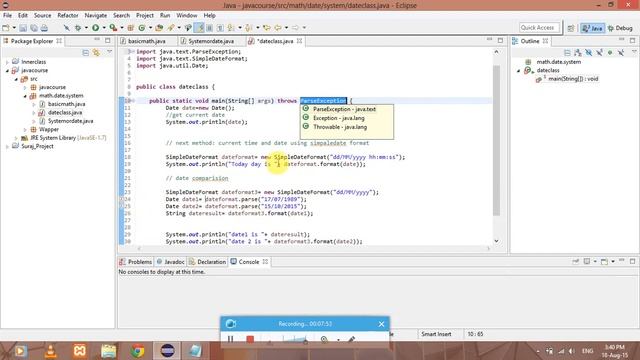Open the Source menu
The height and width of the screenshot is (360, 640).
click(42, 16)
